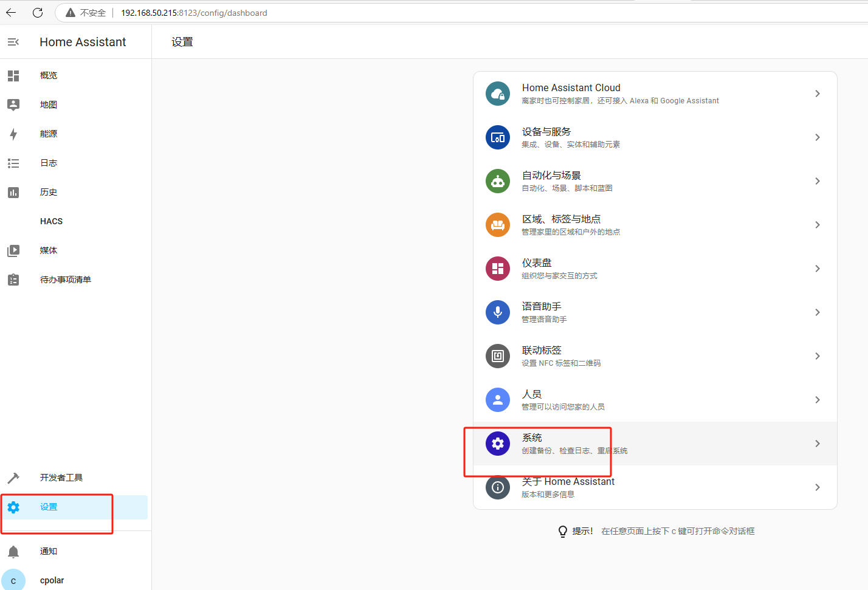
Task: Open 概览 in the sidebar
Action: tap(75, 75)
